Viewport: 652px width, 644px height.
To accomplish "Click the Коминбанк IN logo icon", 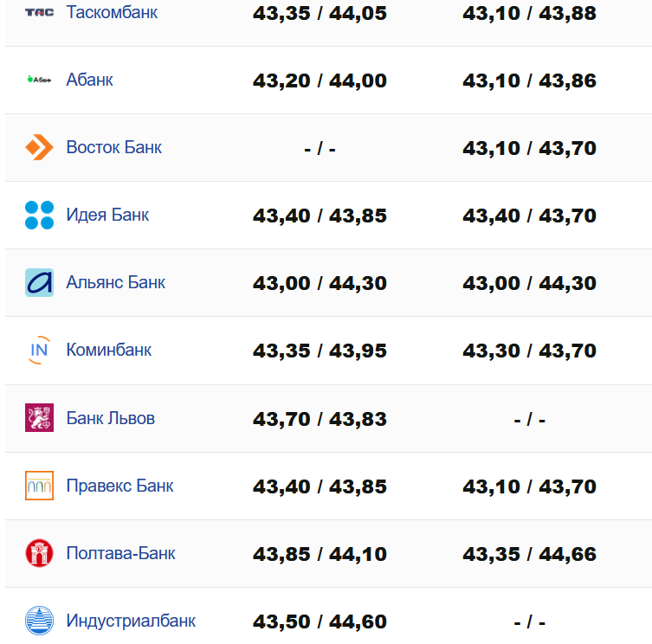I will click(x=39, y=350).
